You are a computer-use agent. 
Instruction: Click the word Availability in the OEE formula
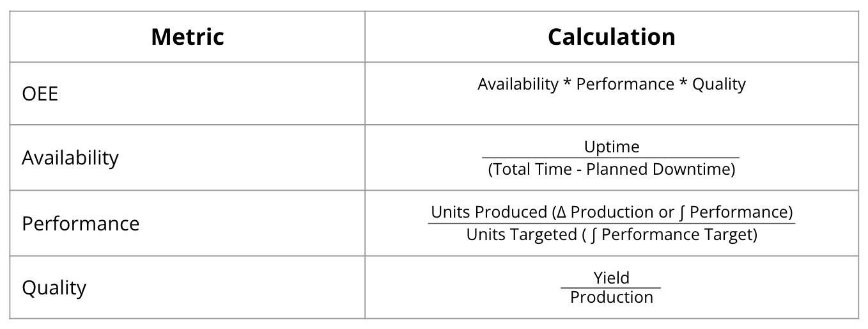(x=518, y=84)
